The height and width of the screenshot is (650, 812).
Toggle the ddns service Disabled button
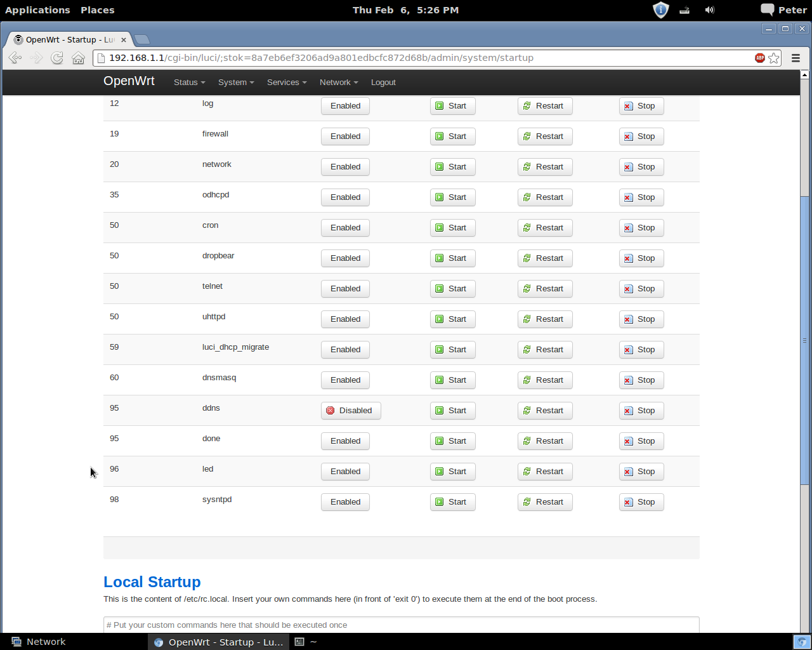[350, 411]
